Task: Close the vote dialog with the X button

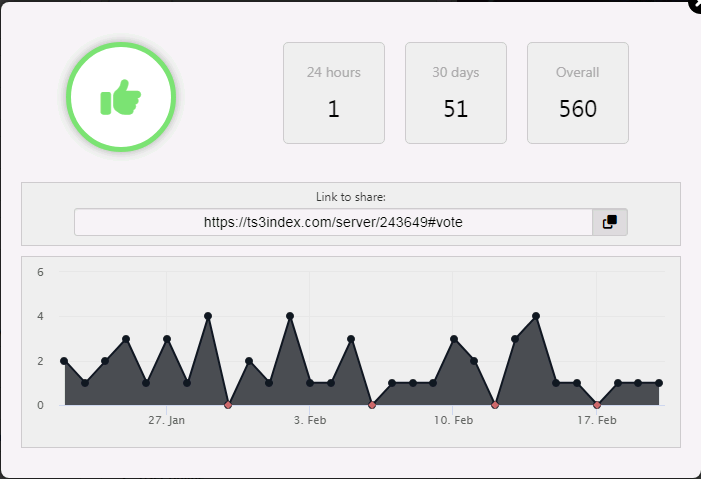Action: click(696, 5)
